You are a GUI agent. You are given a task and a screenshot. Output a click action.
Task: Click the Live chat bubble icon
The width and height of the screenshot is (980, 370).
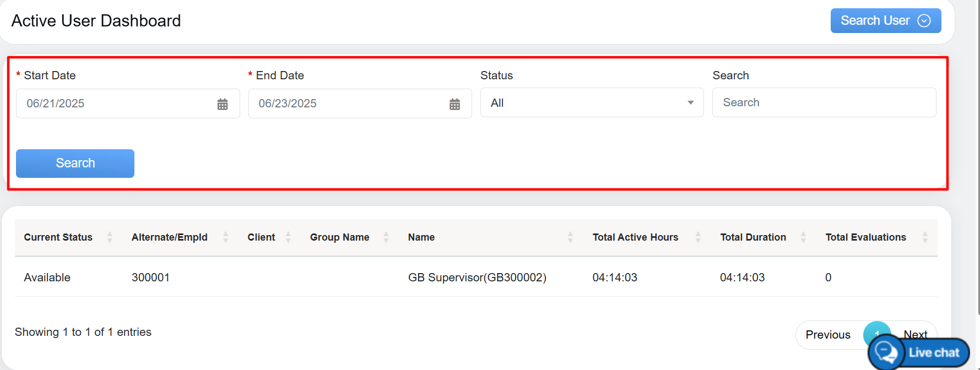click(x=886, y=352)
